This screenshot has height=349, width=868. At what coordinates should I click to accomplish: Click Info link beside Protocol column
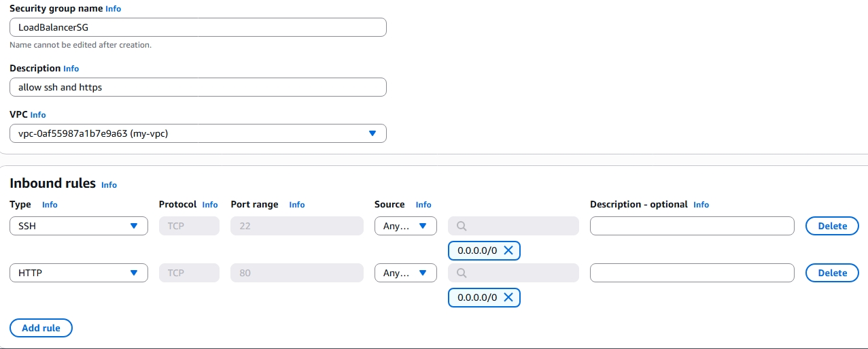(x=210, y=205)
